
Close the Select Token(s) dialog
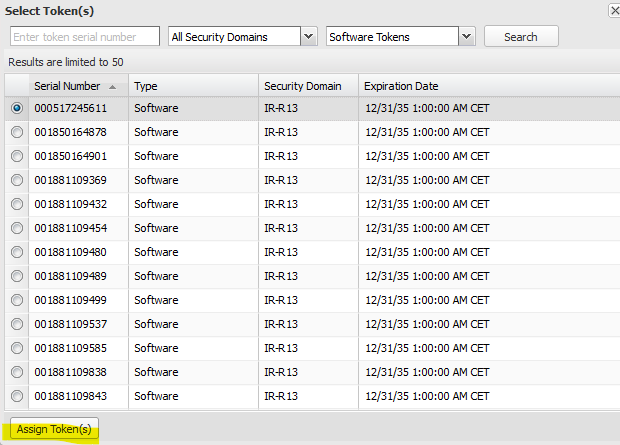[x=614, y=10]
